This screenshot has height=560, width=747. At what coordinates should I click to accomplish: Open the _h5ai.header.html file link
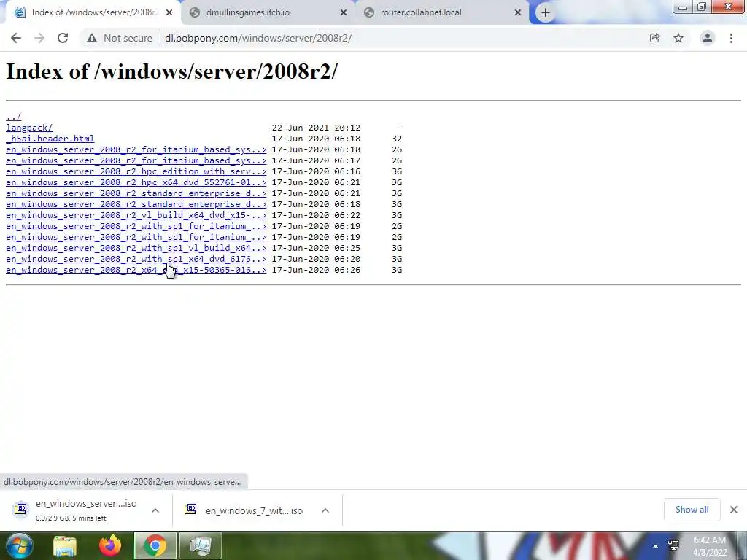[50, 139]
